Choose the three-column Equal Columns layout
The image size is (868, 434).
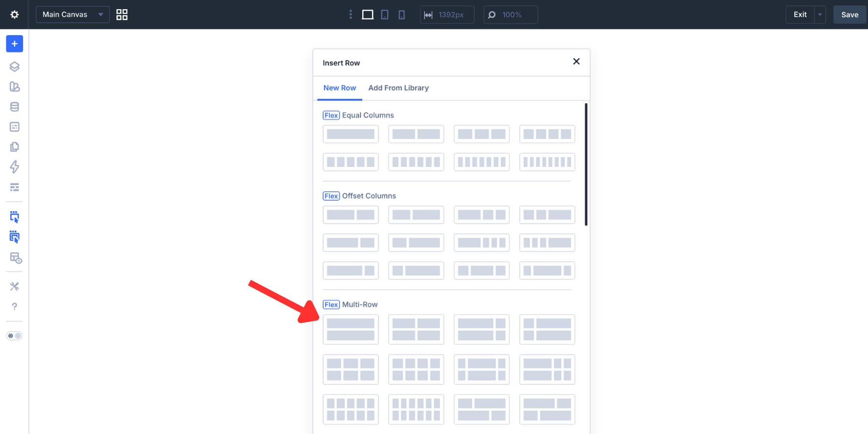(x=482, y=134)
